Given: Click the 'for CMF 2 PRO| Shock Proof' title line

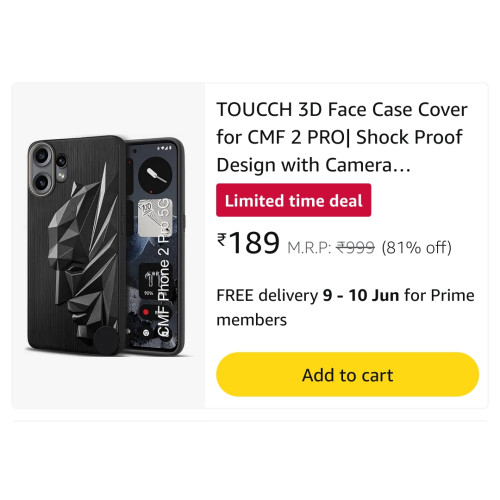Looking at the screenshot, I should tap(339, 137).
